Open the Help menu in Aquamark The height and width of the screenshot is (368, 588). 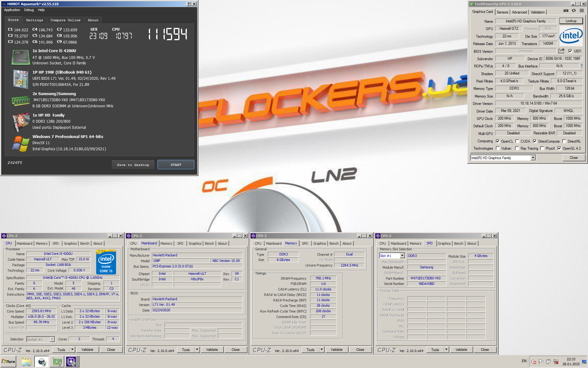41,10
